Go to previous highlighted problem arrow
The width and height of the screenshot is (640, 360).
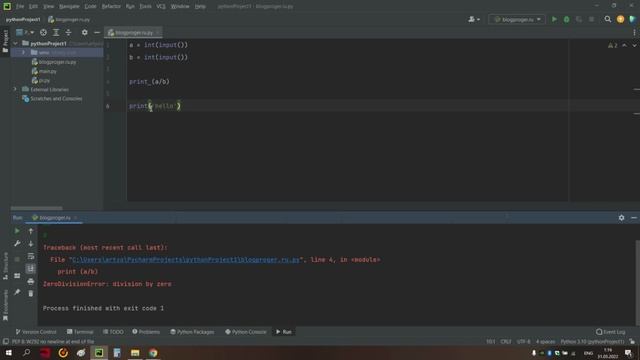[624, 45]
